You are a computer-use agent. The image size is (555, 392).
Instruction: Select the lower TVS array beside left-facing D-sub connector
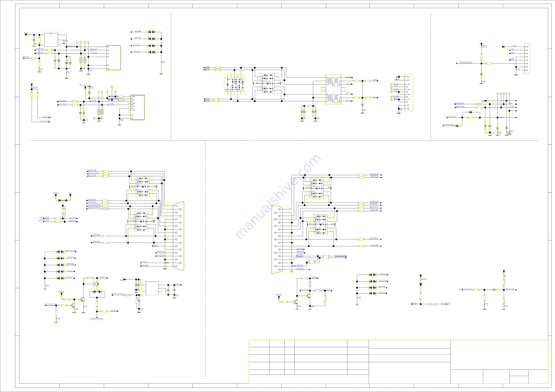[x=141, y=221]
